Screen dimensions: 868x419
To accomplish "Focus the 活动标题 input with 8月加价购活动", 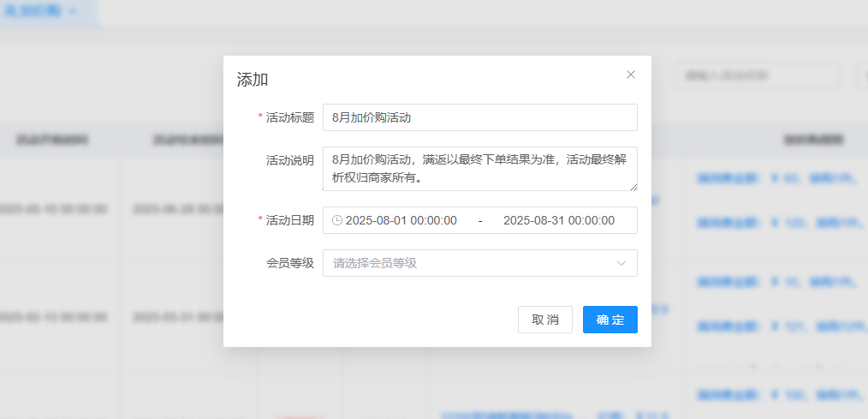I will pos(479,117).
